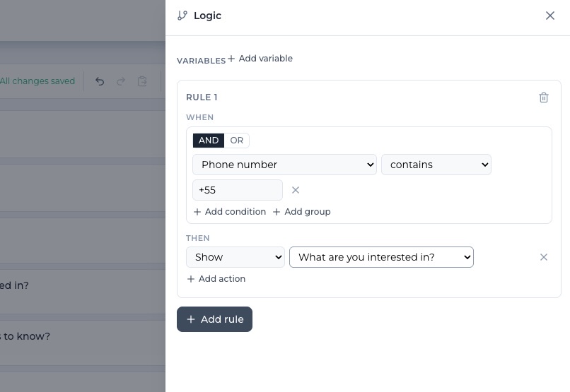
Task: Close the Logic panel
Action: coord(550,16)
